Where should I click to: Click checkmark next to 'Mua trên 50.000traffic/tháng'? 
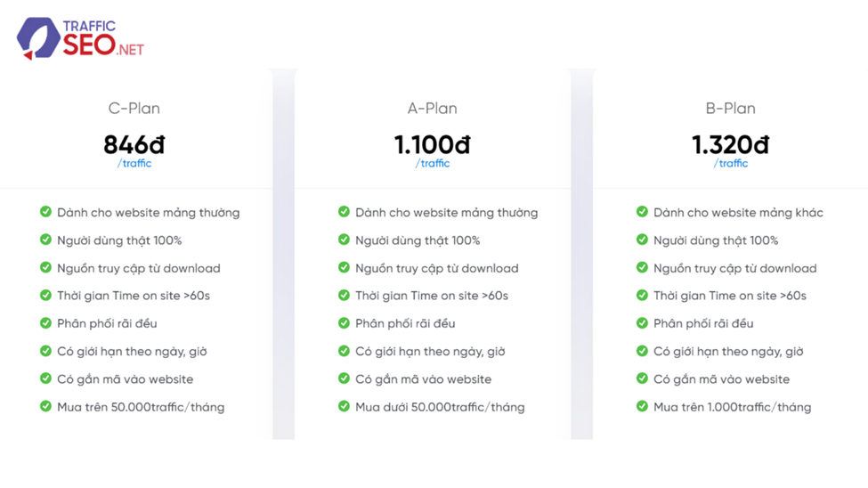[x=46, y=407]
